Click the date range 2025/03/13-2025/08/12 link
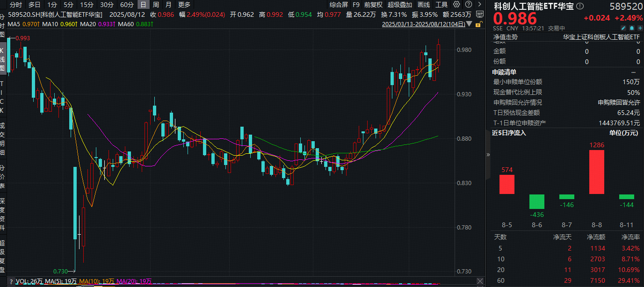 pyautogui.click(x=423, y=24)
